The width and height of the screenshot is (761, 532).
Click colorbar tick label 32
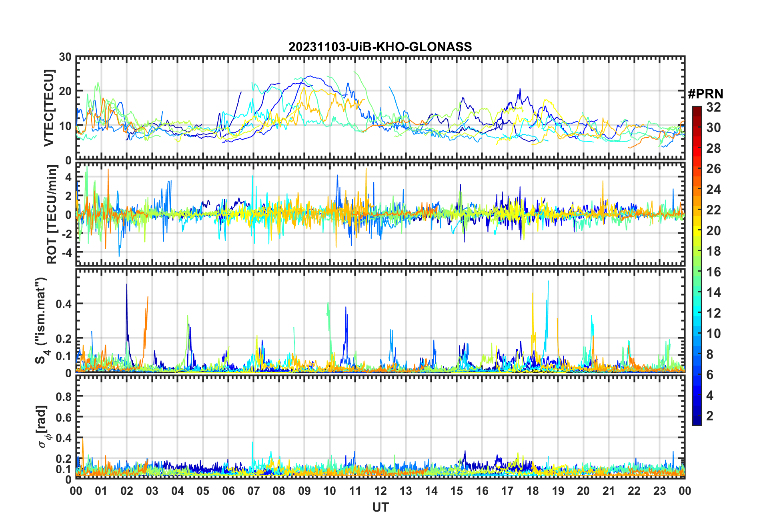tap(713, 107)
